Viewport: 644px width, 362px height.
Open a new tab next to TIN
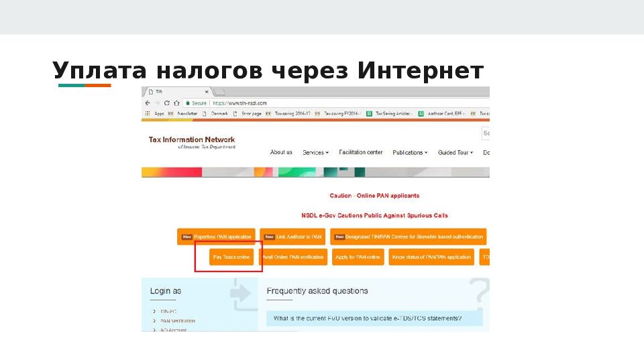click(219, 92)
